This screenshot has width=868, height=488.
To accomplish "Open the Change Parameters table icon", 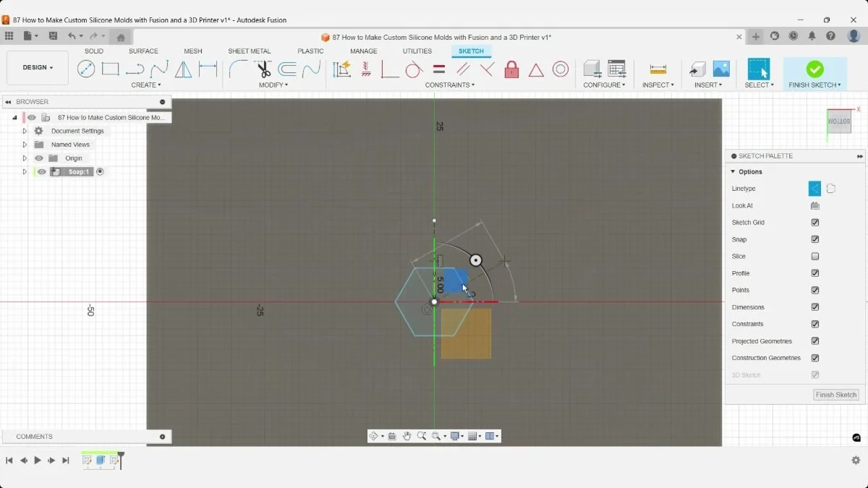I will [x=617, y=69].
